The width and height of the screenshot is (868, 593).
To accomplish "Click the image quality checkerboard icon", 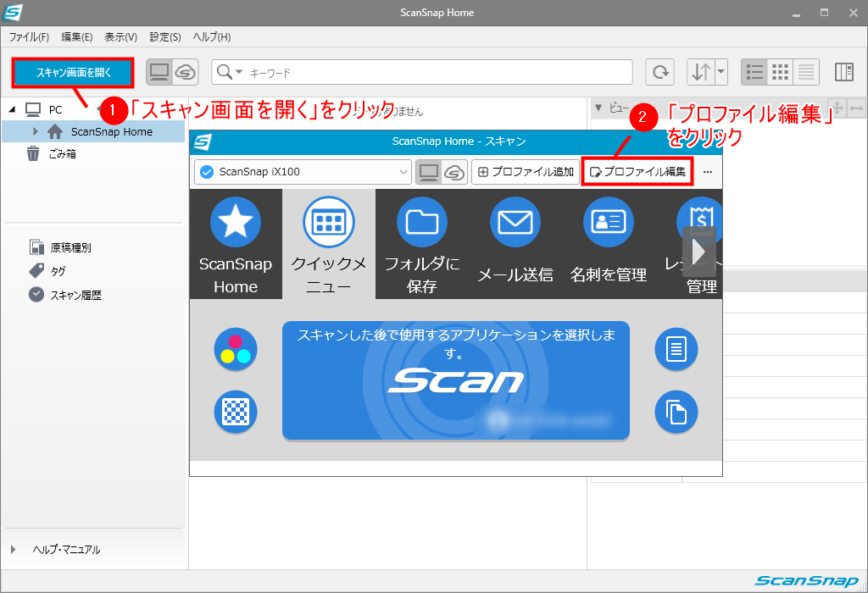I will [235, 413].
